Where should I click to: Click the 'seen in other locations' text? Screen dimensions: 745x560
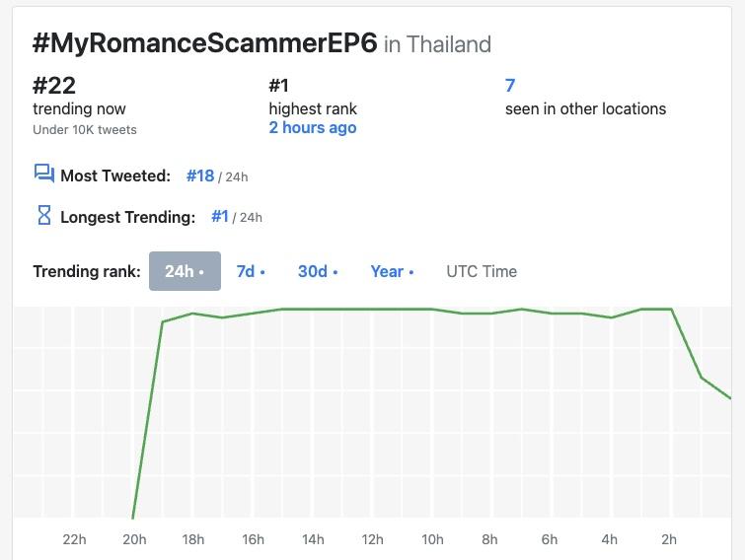coord(585,108)
